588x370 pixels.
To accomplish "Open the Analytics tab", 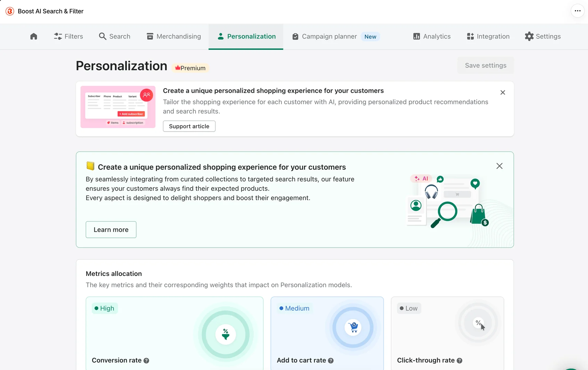I will tap(432, 36).
